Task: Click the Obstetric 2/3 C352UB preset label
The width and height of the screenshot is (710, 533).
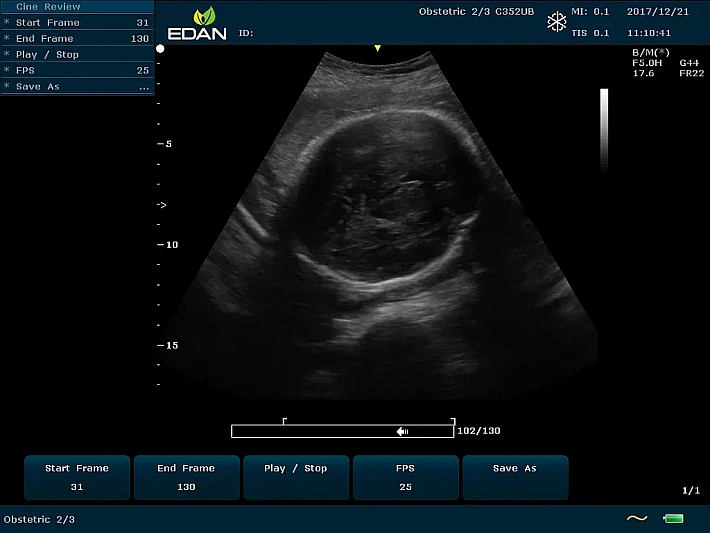Action: [x=476, y=12]
